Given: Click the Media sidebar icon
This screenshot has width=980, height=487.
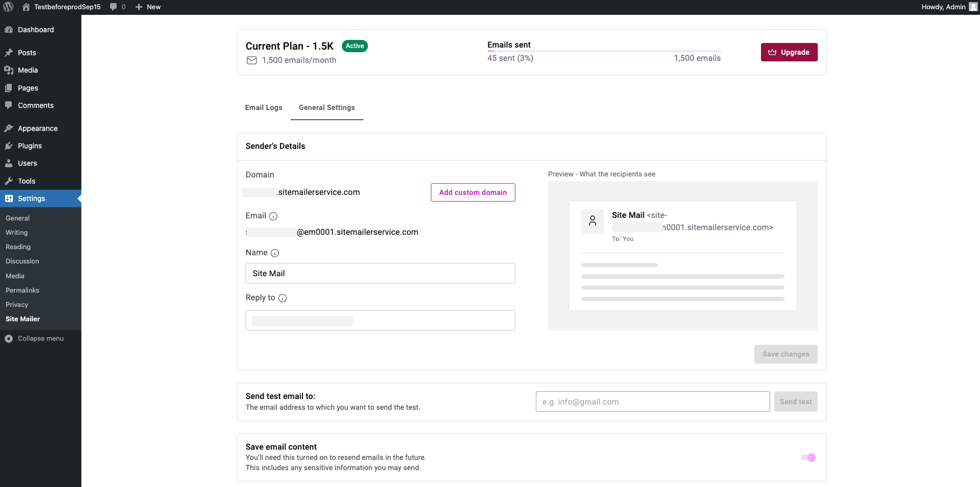Looking at the screenshot, I should [x=9, y=70].
